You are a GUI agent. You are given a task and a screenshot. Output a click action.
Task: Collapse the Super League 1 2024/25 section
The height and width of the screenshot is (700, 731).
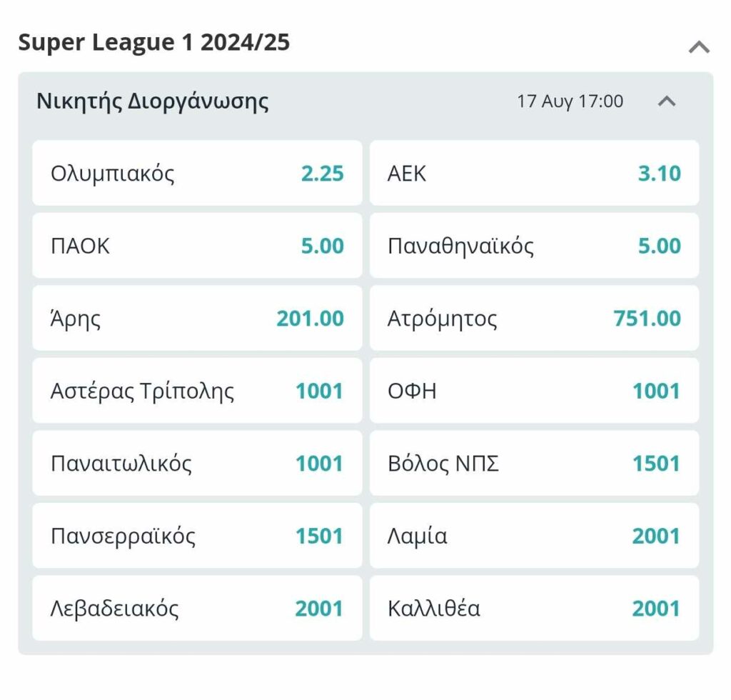[699, 47]
